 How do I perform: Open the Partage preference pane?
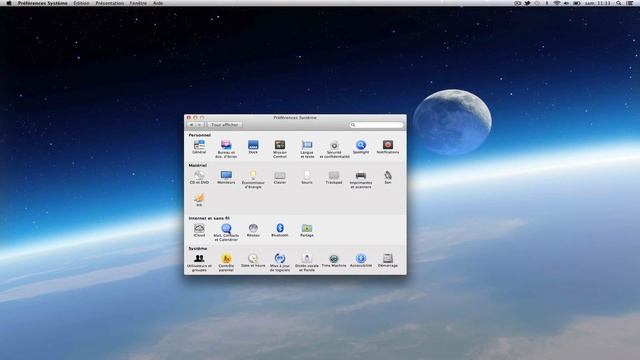pos(307,230)
